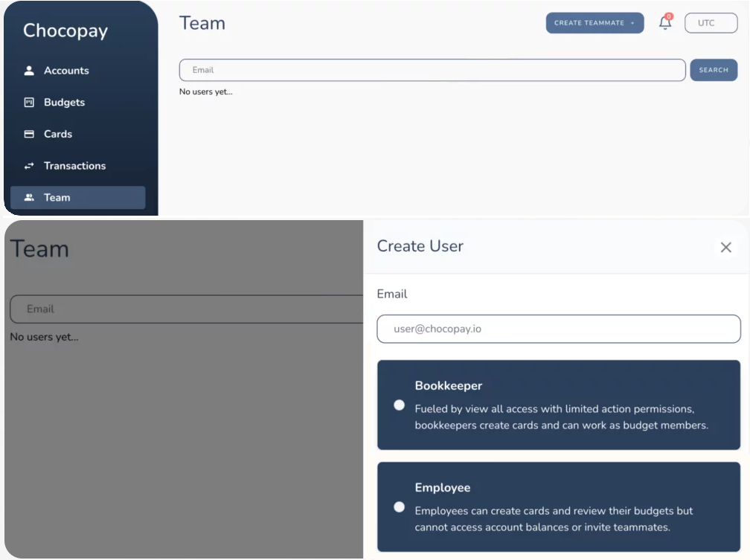Click the Chocopay logo text
Screen dimensions: 750x560
pos(65,30)
